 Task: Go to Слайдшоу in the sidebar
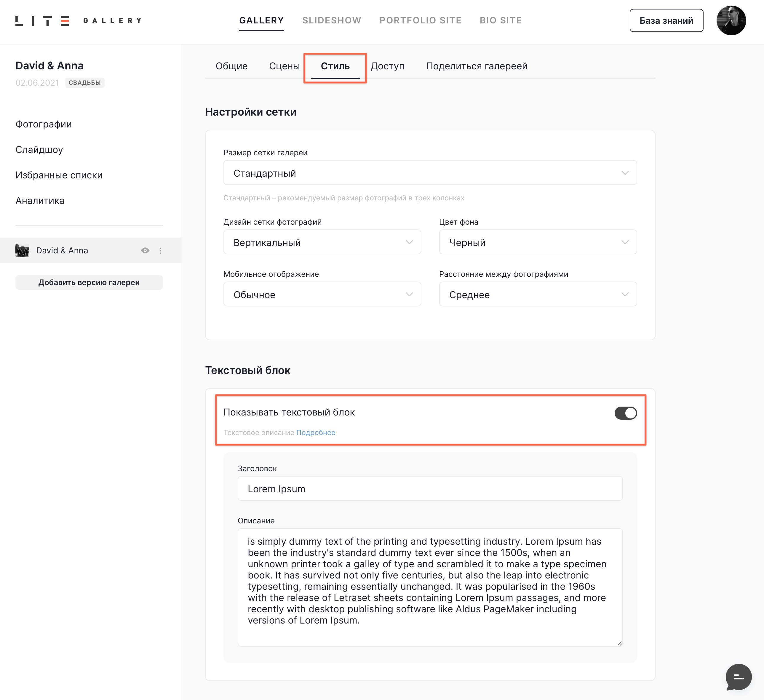[39, 150]
